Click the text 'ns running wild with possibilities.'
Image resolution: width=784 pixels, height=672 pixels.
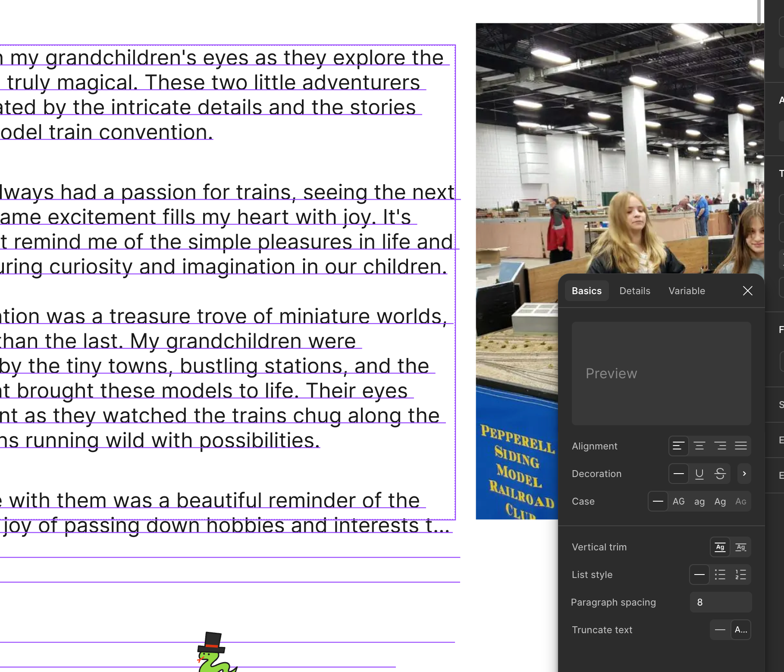pyautogui.click(x=160, y=440)
